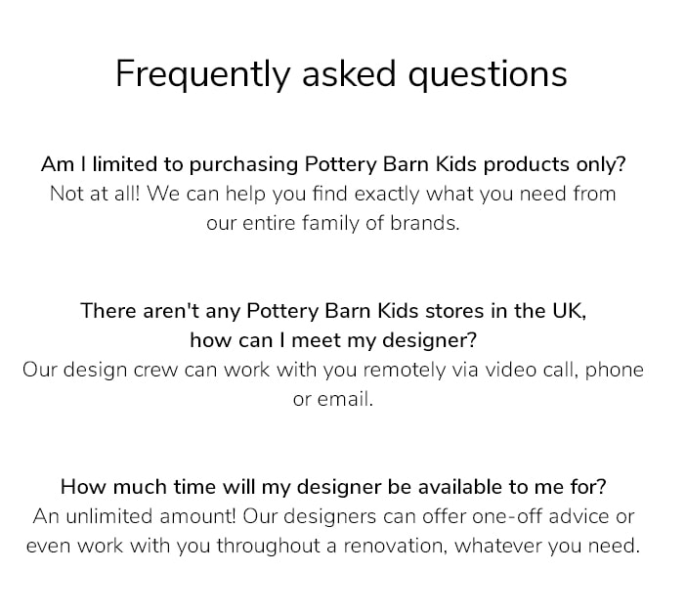Click the word 'phone' in the remote design answer
This screenshot has width=686, height=616.
tap(615, 371)
